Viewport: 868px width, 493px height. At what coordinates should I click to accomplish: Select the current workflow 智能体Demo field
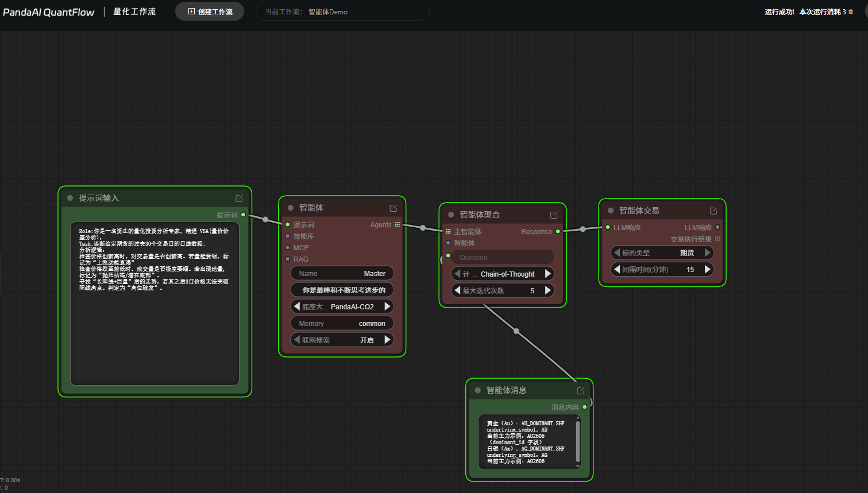[x=342, y=11]
